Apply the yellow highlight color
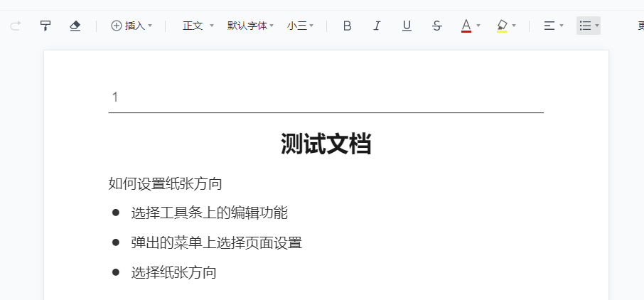 pos(502,26)
